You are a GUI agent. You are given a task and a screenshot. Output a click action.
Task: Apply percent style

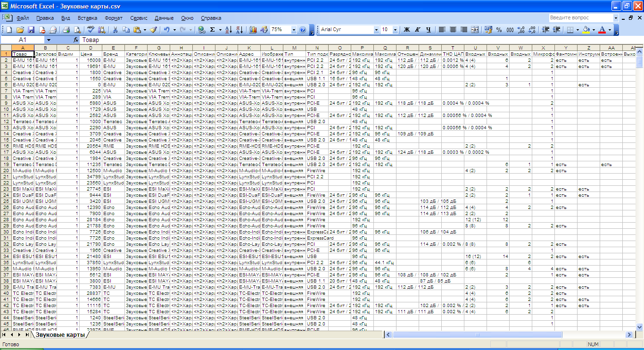[499, 30]
